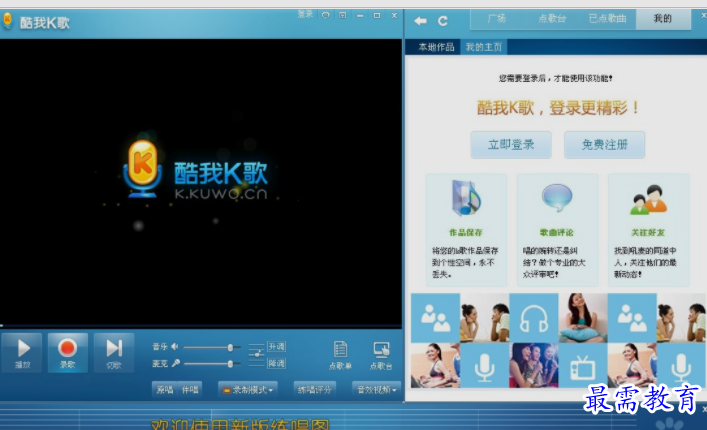
Task: Switch to 原唱 original vocal
Action: pyautogui.click(x=165, y=389)
